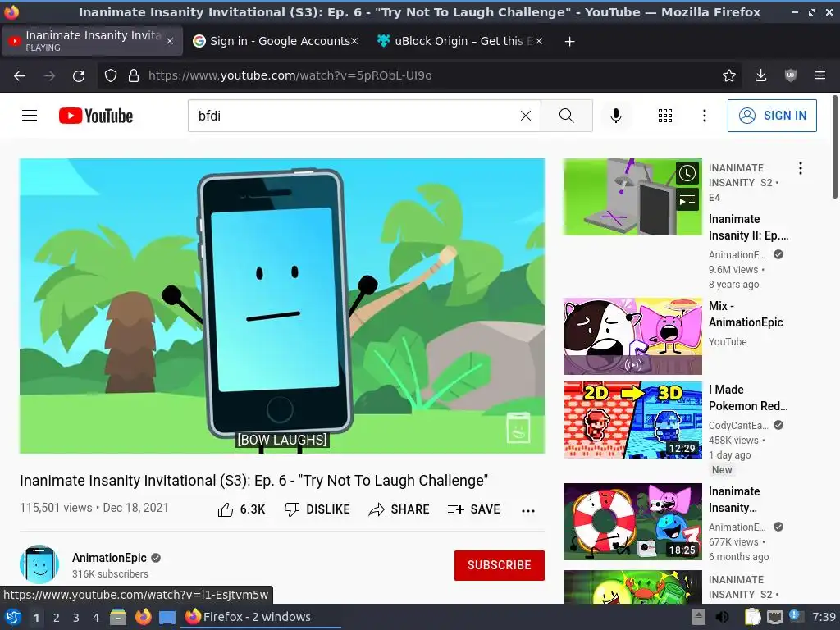Screen dimensions: 840x630
Task: Switch to workspace 3 in taskbar
Action: 76,618
